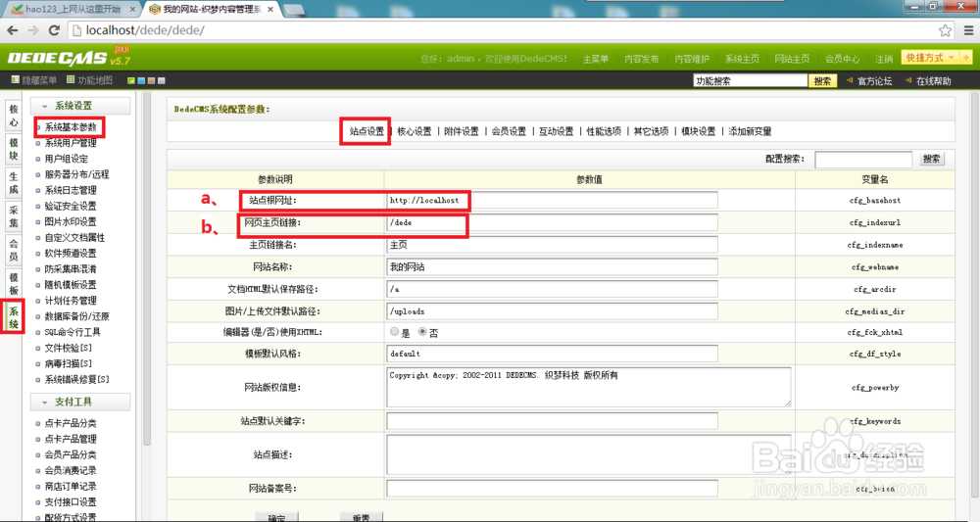Collapse the 系统设置 menu group
The width and height of the screenshot is (980, 522).
click(x=80, y=106)
